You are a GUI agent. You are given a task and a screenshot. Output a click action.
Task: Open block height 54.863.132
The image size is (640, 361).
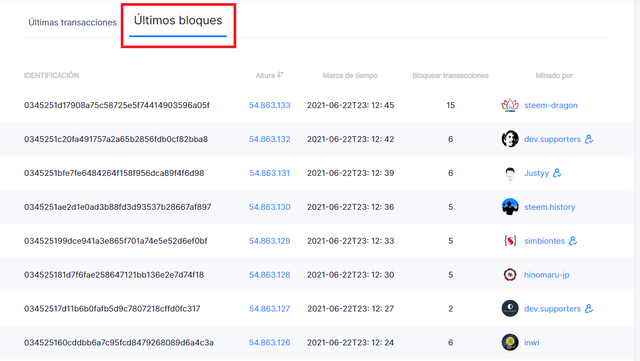(x=270, y=139)
